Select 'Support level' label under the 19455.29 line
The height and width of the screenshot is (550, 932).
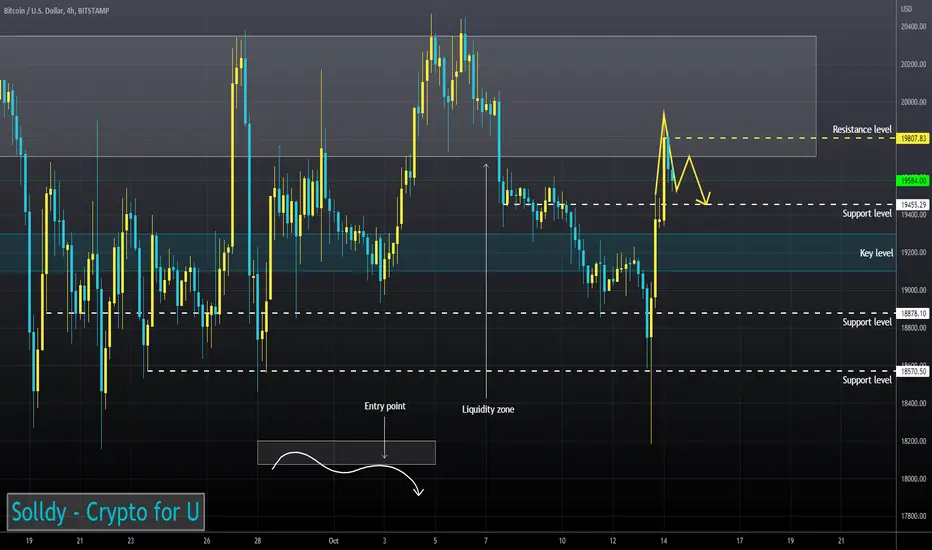point(867,213)
